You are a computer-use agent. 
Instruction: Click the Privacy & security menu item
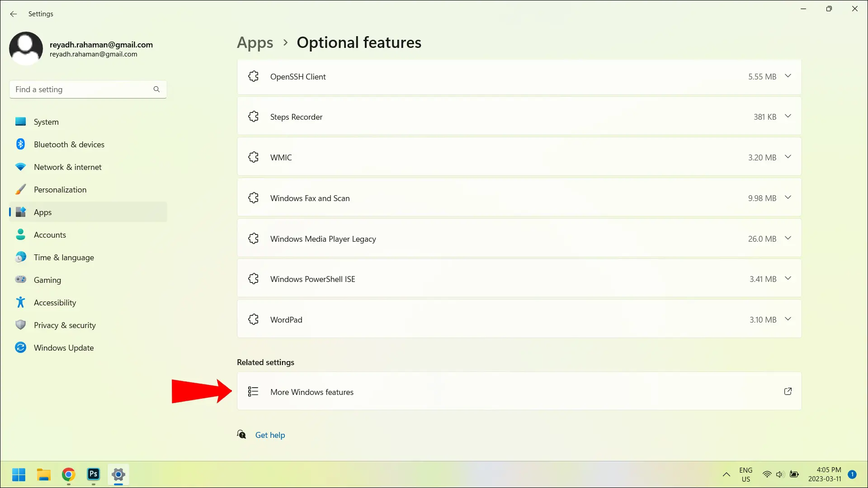point(65,325)
